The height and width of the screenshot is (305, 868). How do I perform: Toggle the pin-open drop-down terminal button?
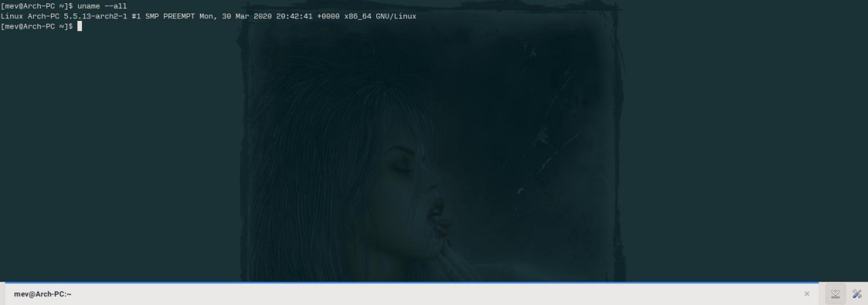point(835,294)
